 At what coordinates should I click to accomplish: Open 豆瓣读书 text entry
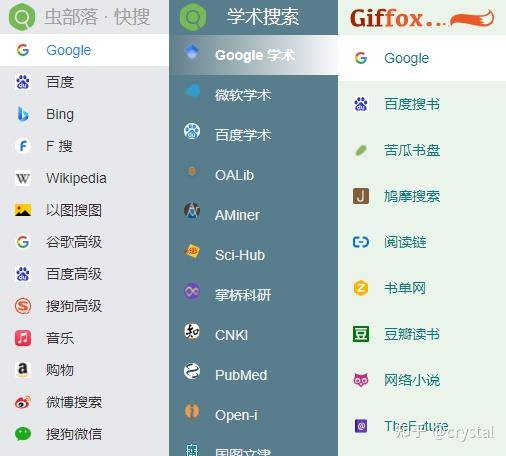coord(412,334)
